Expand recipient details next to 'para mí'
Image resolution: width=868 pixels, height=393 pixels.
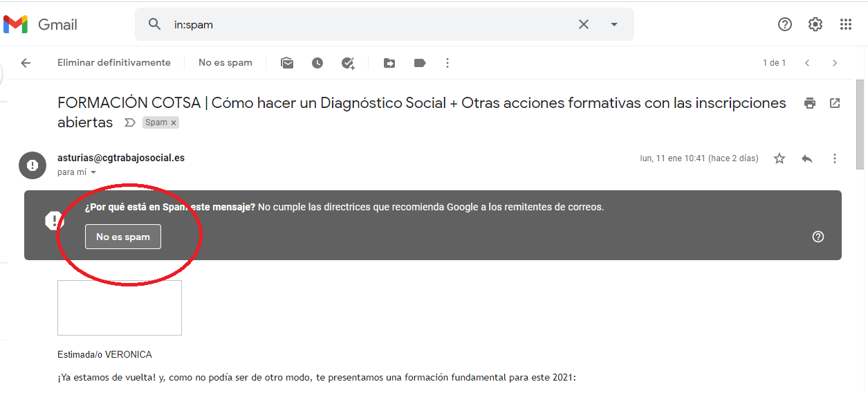pyautogui.click(x=93, y=172)
